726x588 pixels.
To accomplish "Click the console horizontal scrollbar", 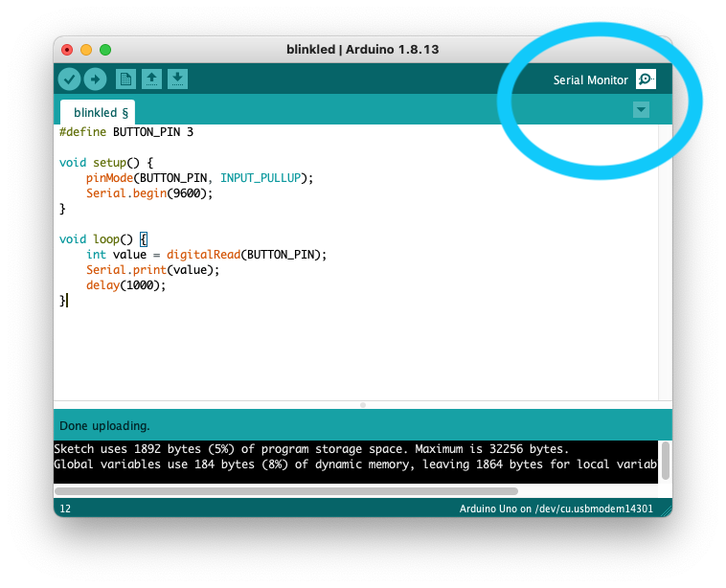I will 287,491.
